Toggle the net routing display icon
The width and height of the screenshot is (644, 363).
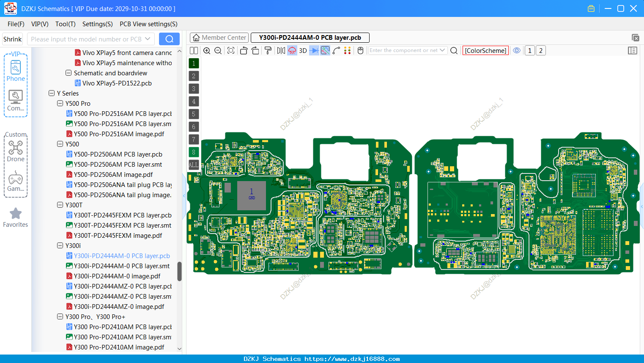tap(325, 50)
